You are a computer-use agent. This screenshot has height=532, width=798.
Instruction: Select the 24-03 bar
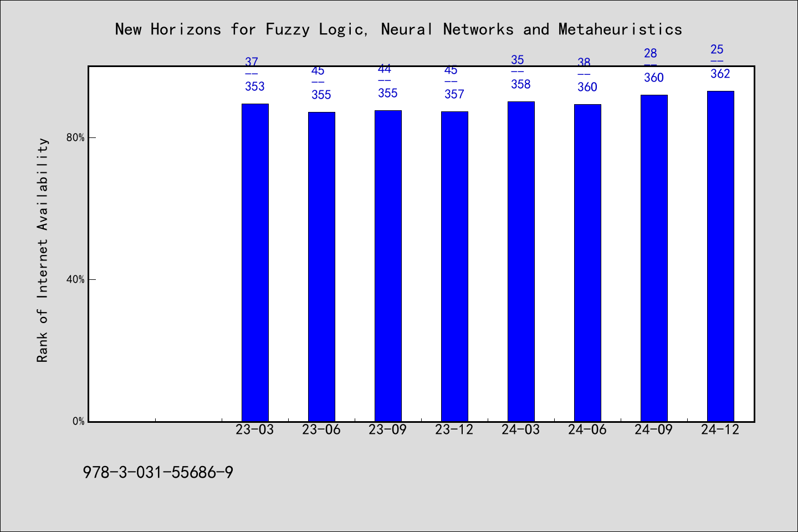521,262
